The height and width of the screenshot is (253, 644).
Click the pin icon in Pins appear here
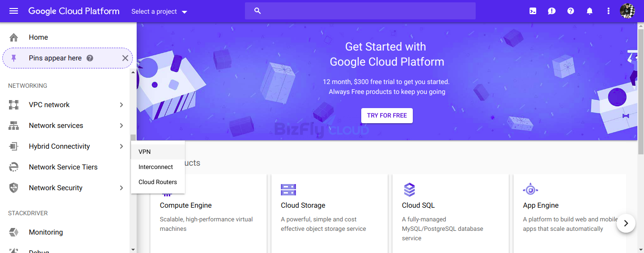click(x=14, y=58)
